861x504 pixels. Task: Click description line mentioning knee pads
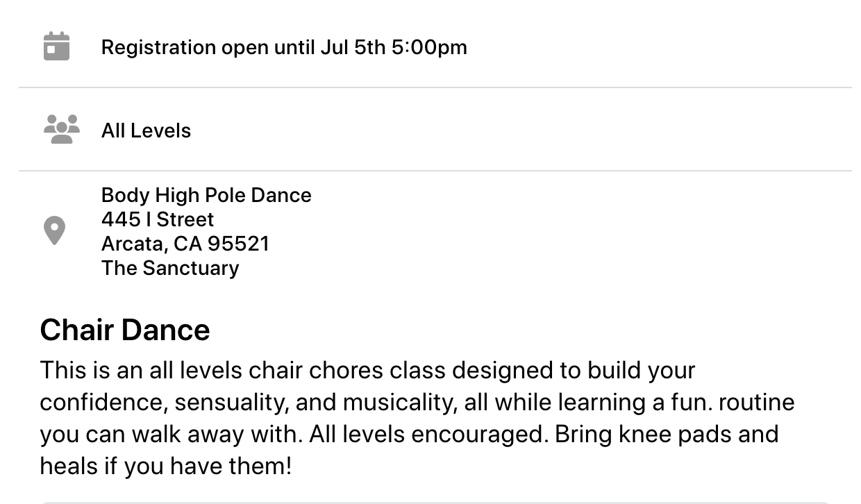click(409, 434)
